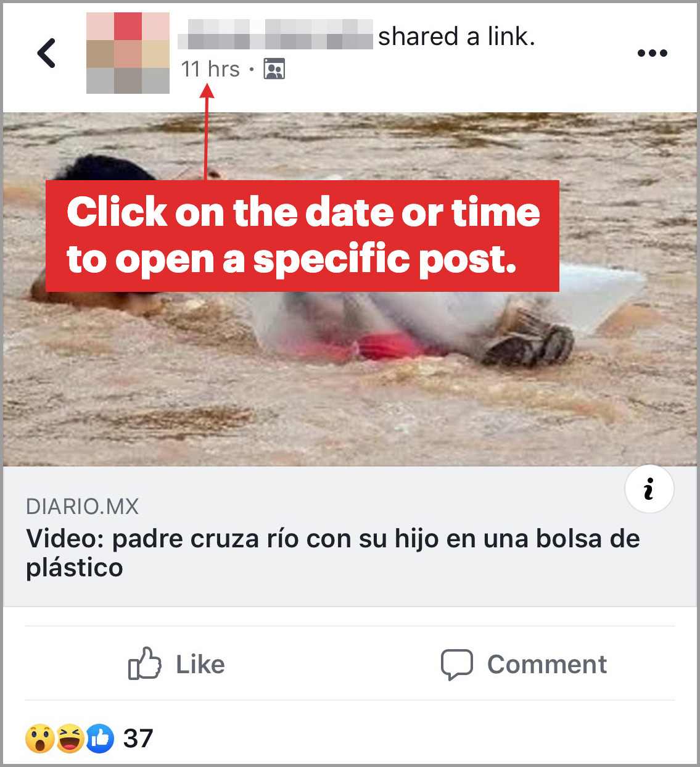The width and height of the screenshot is (700, 767).
Task: Click the speech bubble comment icon
Action: coord(457,665)
